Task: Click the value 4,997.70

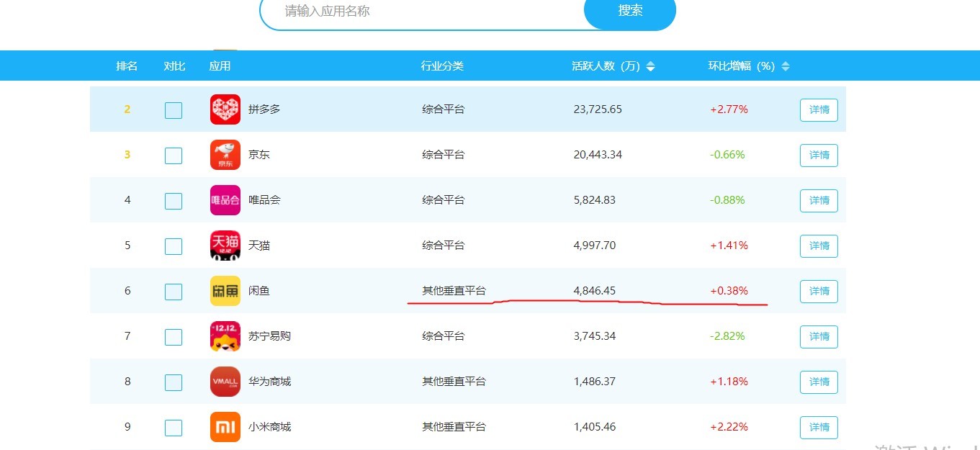Action: [595, 246]
